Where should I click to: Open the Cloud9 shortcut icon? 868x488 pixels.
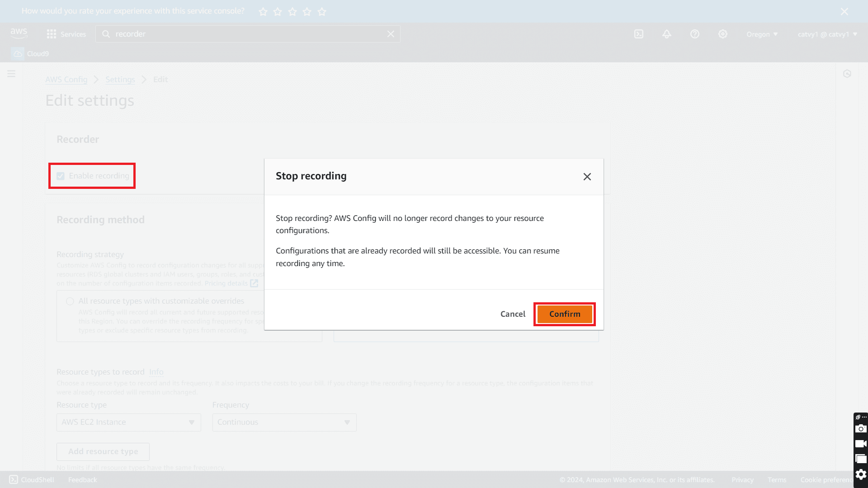[18, 54]
